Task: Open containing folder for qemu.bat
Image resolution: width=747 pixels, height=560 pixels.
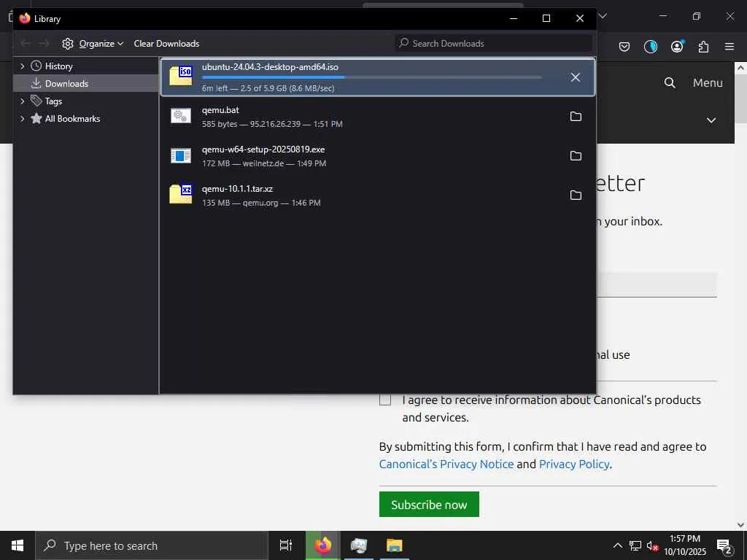Action: (x=576, y=117)
